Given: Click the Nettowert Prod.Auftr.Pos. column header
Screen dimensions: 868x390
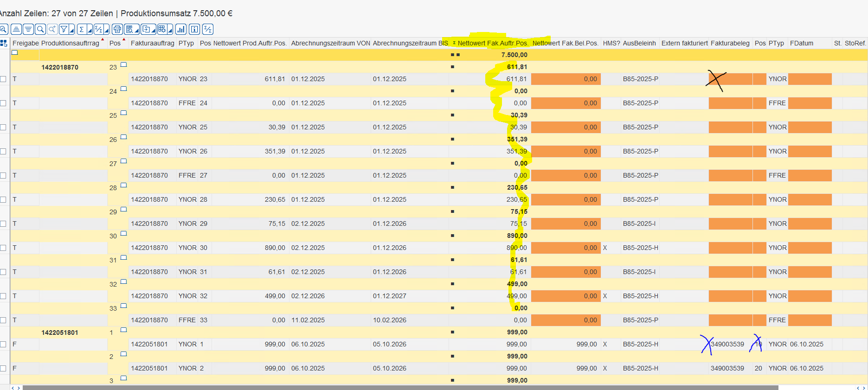Looking at the screenshot, I should click(x=250, y=43).
